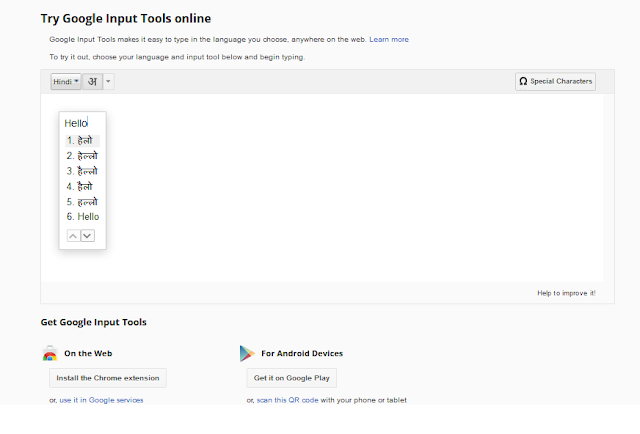Click Get it on Google Play button
Viewport: 640px width, 434px height.
pos(291,378)
